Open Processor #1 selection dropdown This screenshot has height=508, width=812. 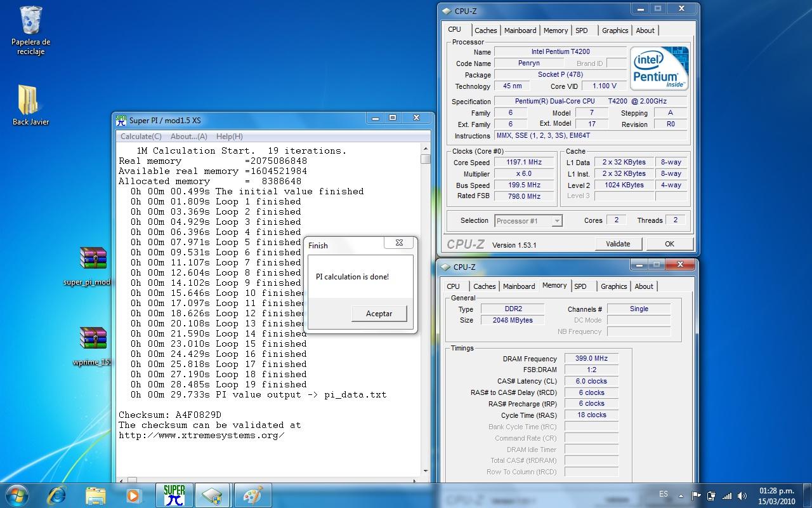pos(528,221)
